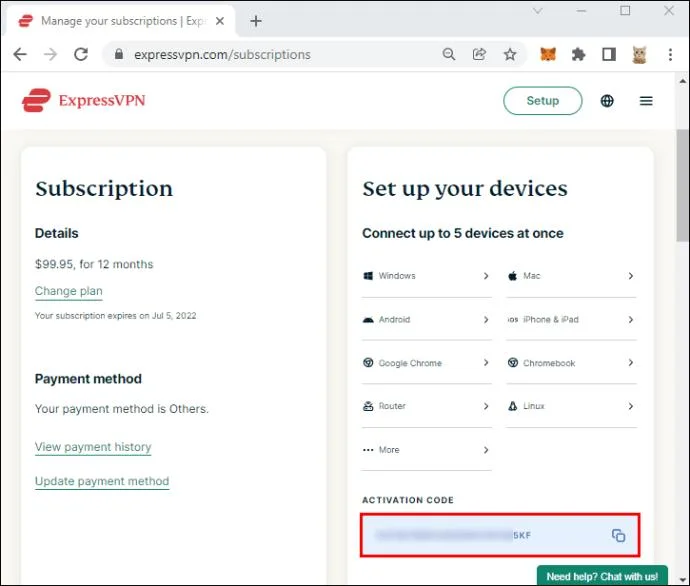The height and width of the screenshot is (586, 690).
Task: Open Android setup option
Action: (x=426, y=319)
